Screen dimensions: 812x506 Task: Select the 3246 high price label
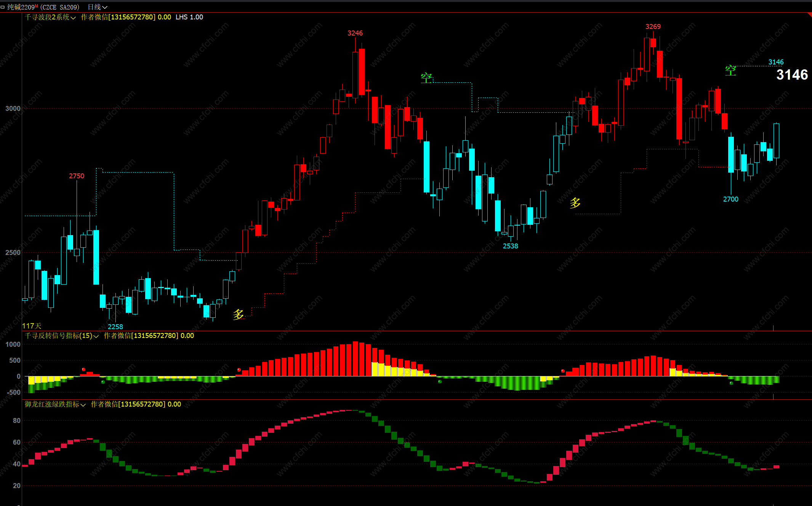(355, 33)
